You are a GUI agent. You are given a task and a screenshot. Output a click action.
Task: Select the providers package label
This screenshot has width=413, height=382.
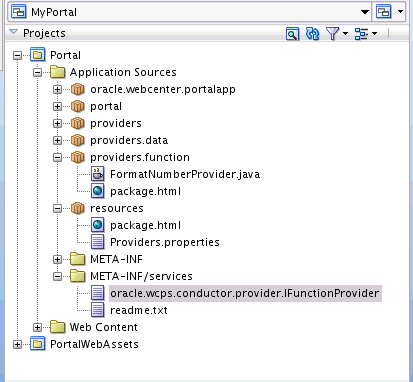tap(116, 124)
